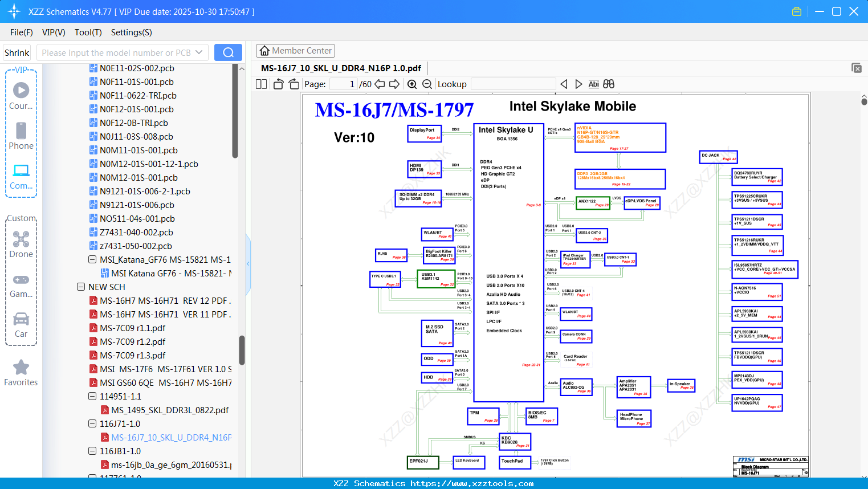Click the blue search button
868x489 pixels.
tap(228, 52)
